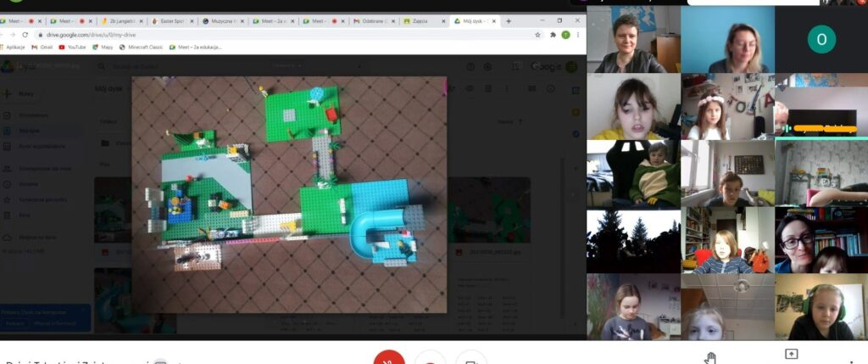Open the Google apps grid icon

pos(516,66)
